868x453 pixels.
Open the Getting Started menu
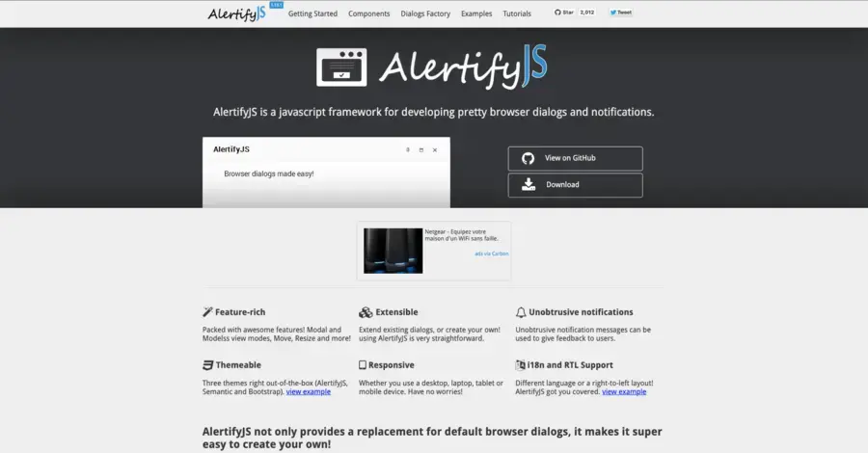pyautogui.click(x=312, y=13)
